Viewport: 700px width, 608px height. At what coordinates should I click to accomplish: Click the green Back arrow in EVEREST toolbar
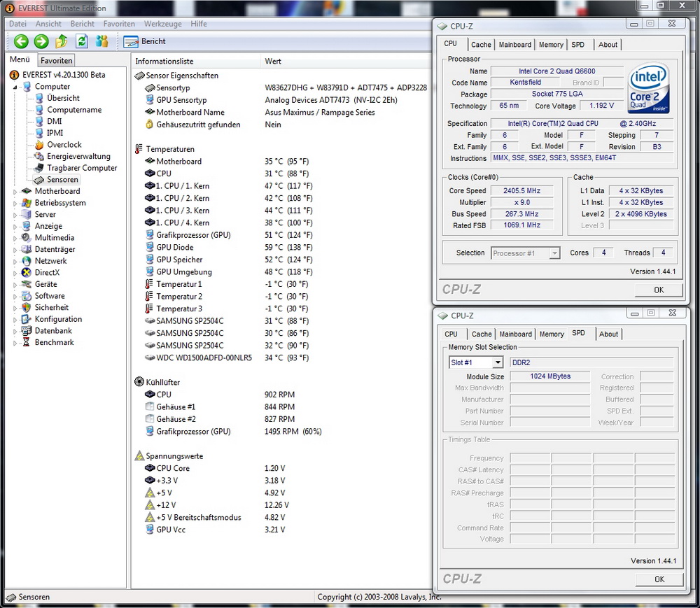(21, 41)
